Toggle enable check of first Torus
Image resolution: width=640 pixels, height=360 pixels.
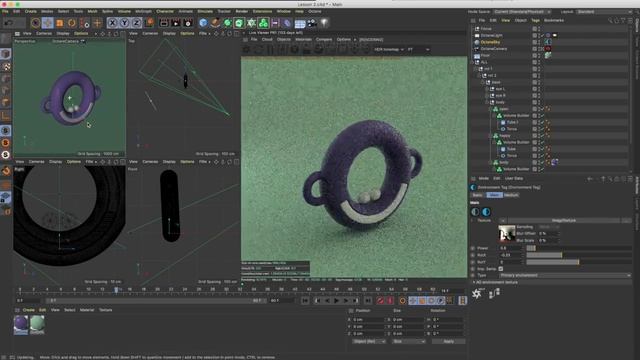[x=542, y=129]
